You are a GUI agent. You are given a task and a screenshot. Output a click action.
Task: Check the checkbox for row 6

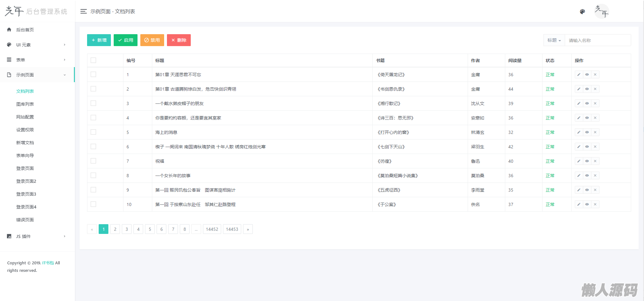coord(93,147)
